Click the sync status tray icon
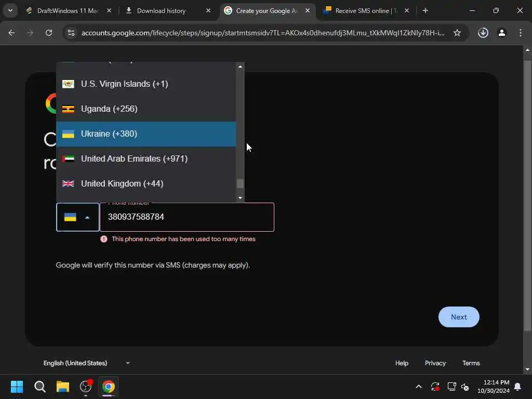532x399 pixels. pyautogui.click(x=435, y=387)
